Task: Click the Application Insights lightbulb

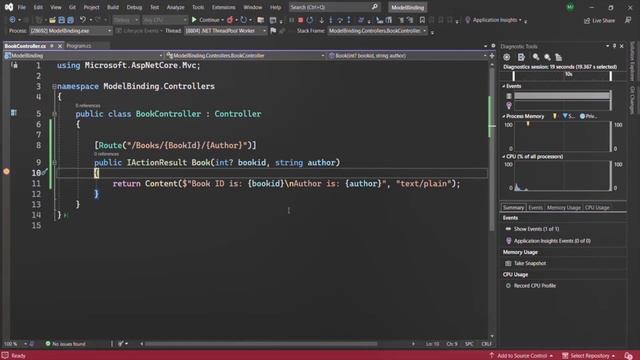Action: [468, 20]
